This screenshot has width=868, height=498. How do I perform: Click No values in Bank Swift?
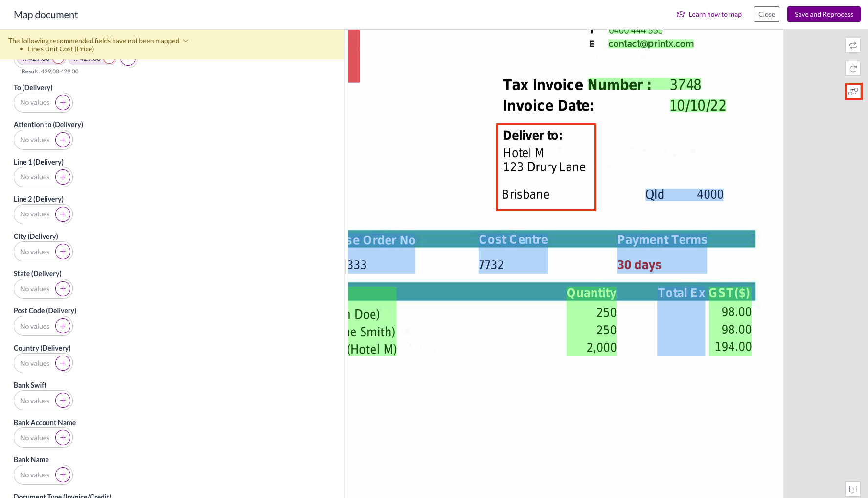coord(35,401)
